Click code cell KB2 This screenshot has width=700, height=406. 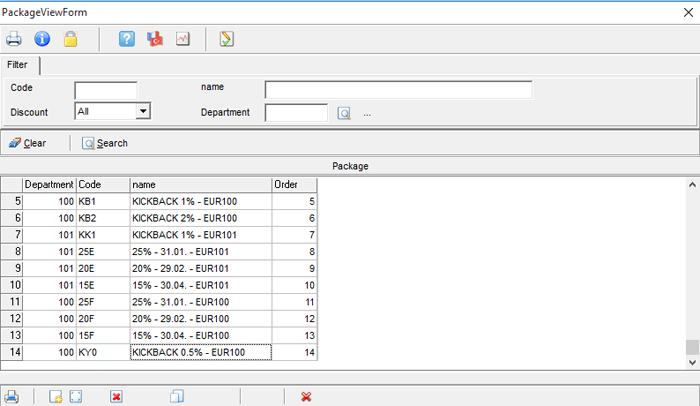[103, 218]
